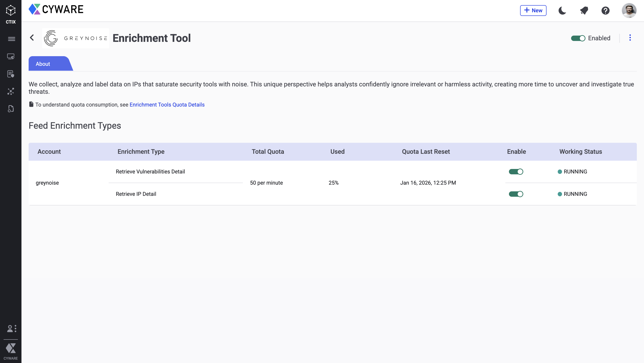Open the monitor dashboard sidebar icon
644x363 pixels.
point(11,57)
